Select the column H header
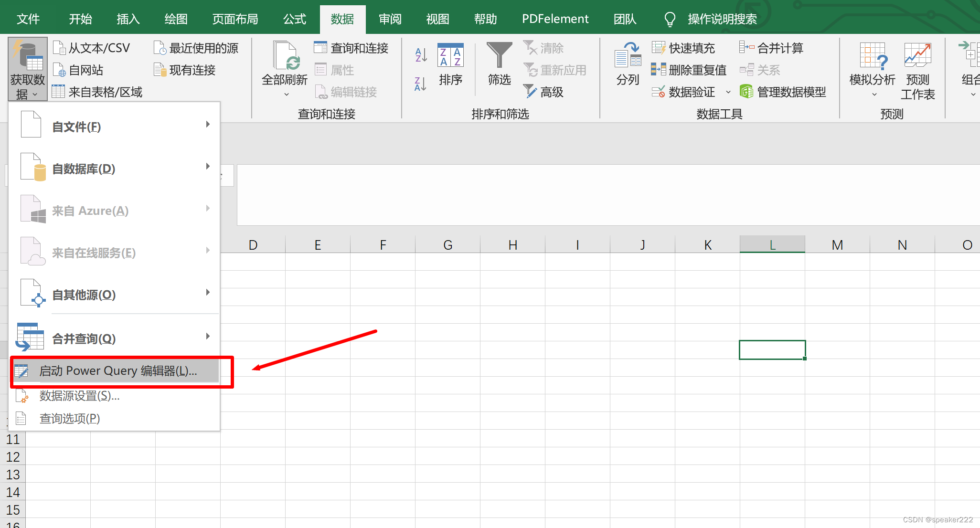Image resolution: width=980 pixels, height=528 pixels. pos(512,245)
